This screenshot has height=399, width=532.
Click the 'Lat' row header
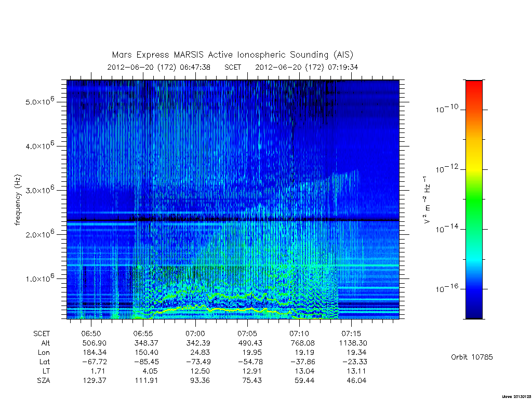pyautogui.click(x=45, y=362)
